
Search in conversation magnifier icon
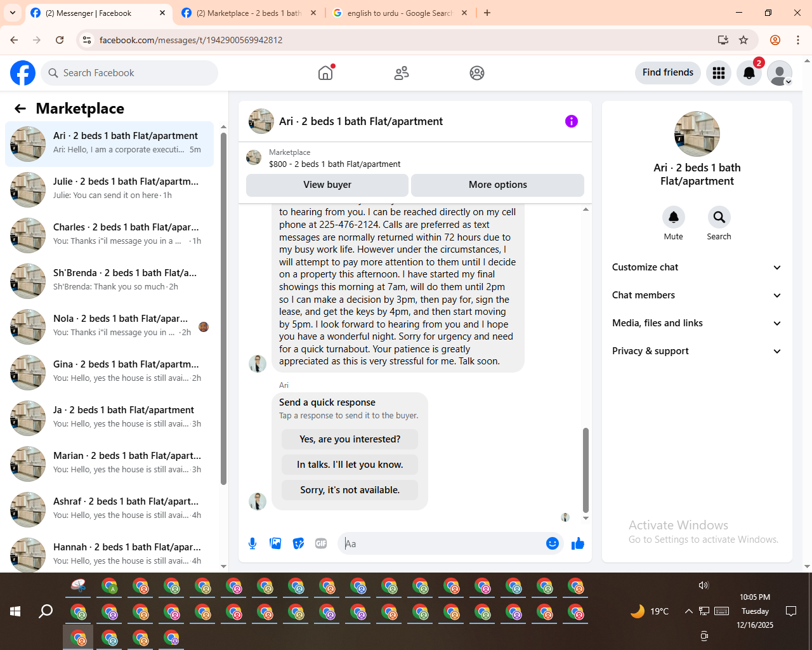(x=719, y=217)
